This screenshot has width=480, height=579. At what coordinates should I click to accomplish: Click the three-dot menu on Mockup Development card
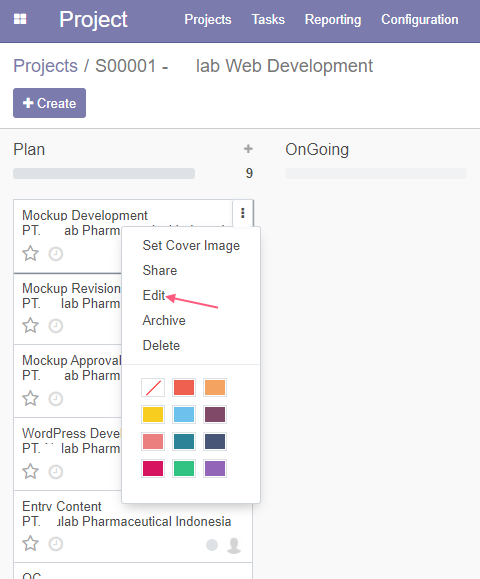(x=243, y=213)
